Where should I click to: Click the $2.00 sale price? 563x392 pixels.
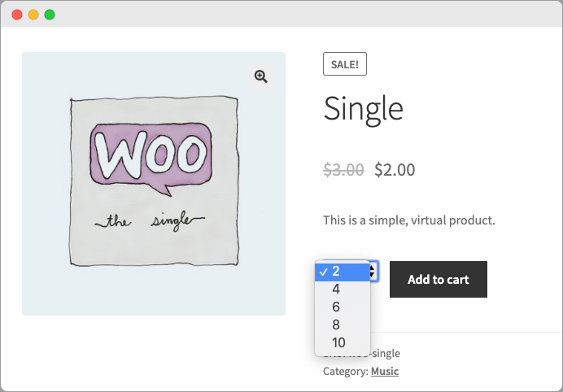(x=395, y=169)
